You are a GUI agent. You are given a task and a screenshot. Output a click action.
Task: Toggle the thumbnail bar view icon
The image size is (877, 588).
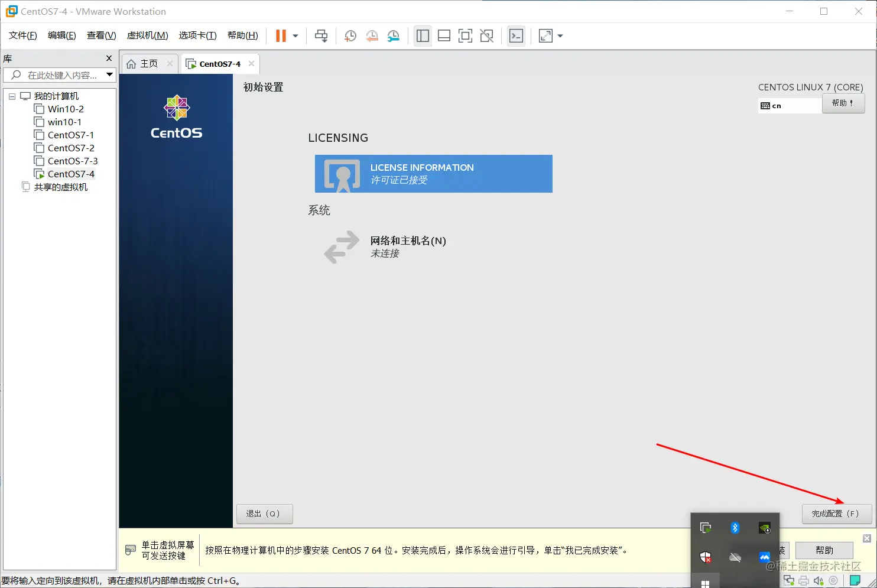(444, 35)
